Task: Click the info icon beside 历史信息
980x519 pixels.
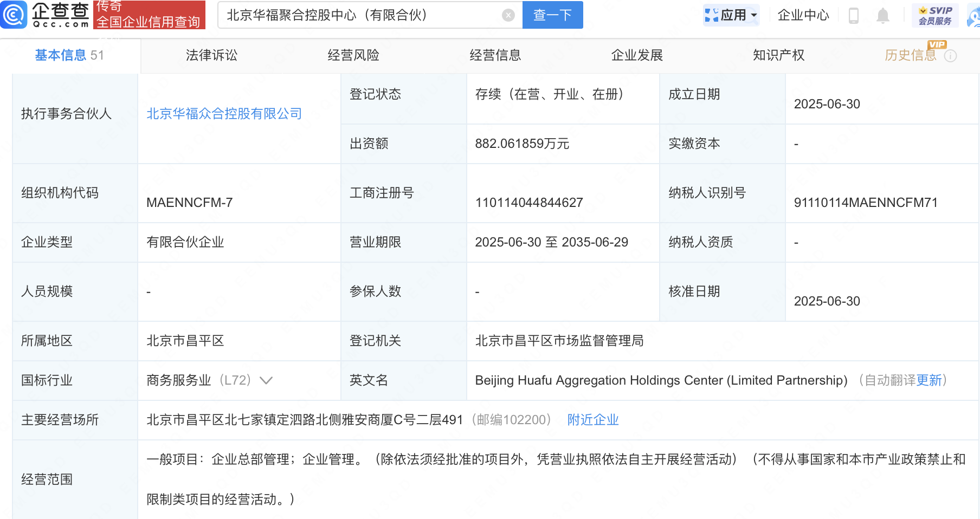Action: [951, 56]
